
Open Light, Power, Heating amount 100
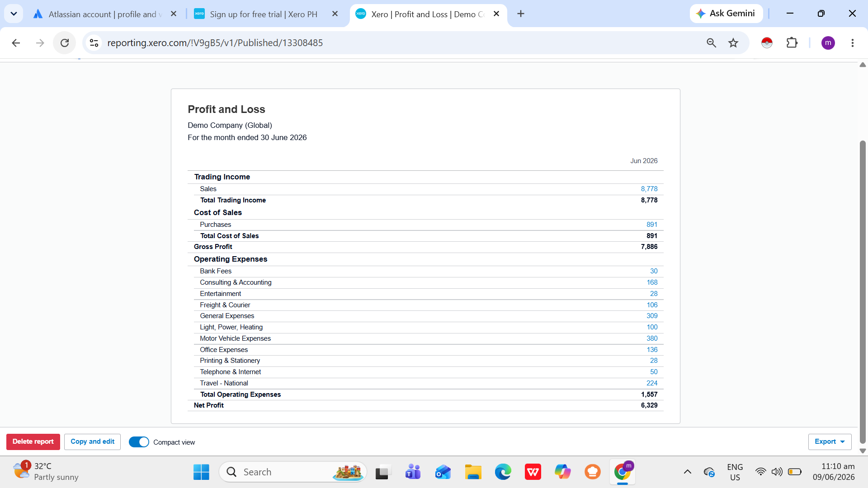click(652, 327)
